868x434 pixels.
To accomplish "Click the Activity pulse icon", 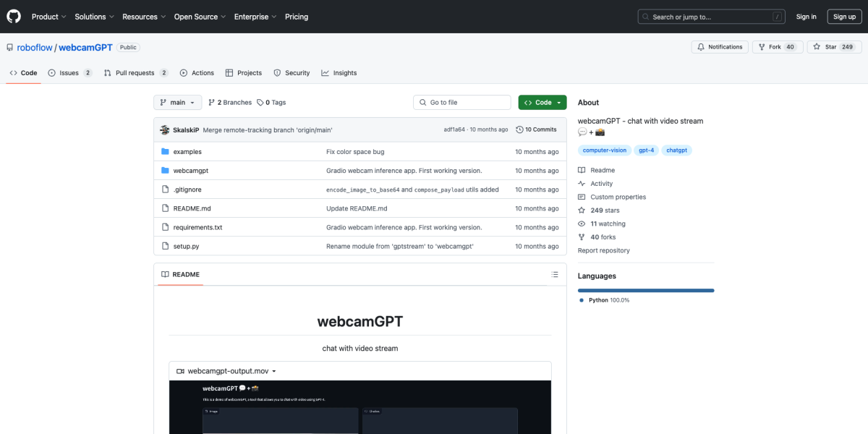I will tap(582, 184).
